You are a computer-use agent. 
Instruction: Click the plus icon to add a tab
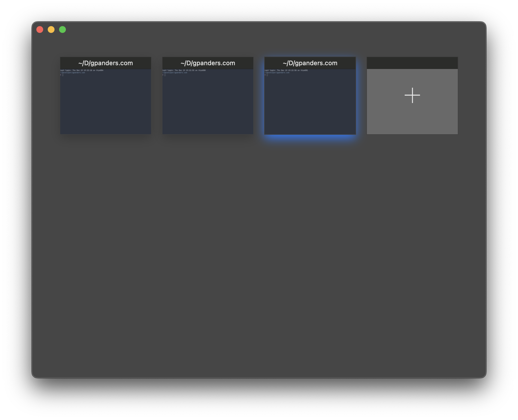pyautogui.click(x=412, y=95)
